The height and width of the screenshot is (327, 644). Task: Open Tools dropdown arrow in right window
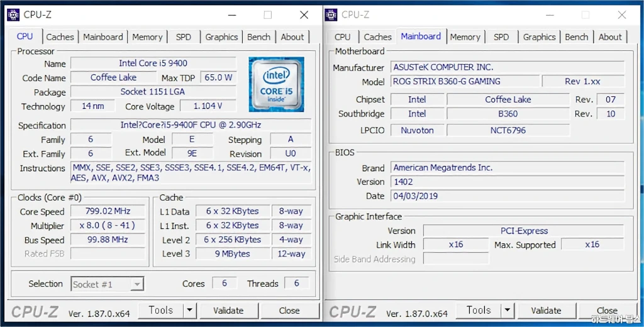(x=508, y=311)
